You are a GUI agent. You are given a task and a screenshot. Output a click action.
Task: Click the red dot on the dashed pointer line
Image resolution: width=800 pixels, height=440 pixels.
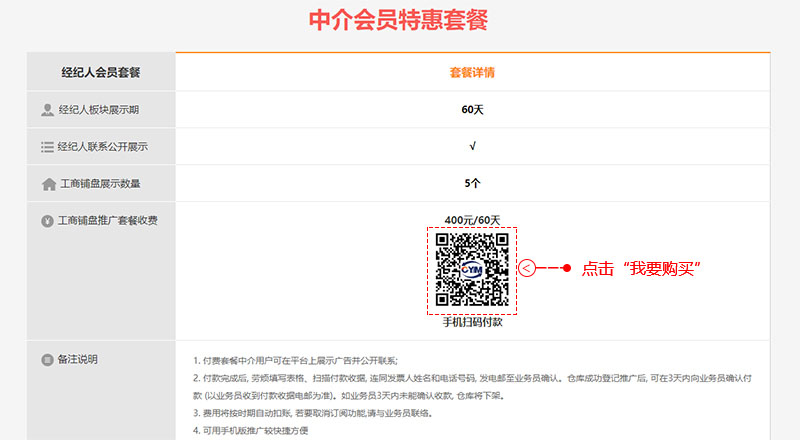click(566, 268)
